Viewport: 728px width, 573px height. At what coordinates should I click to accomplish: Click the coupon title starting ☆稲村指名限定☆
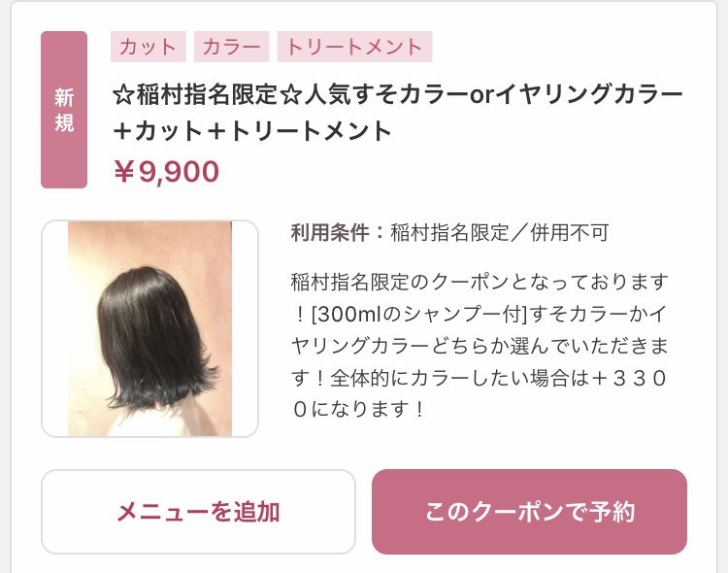pos(397,112)
